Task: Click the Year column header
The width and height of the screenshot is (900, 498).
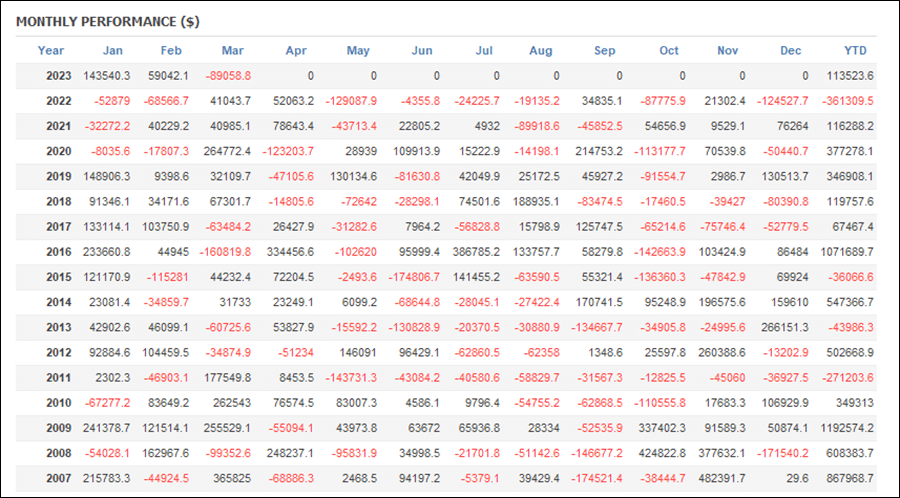Action: point(51,50)
